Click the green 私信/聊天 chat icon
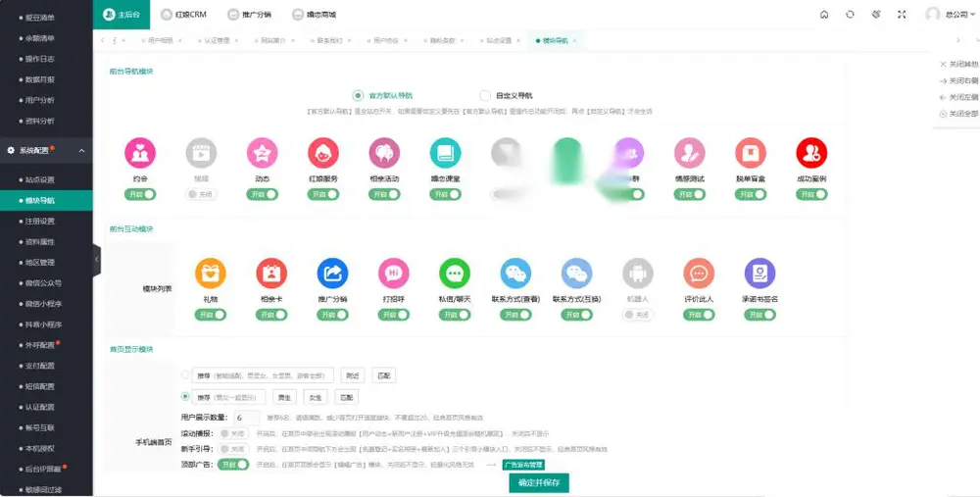The image size is (980, 497). (x=455, y=273)
